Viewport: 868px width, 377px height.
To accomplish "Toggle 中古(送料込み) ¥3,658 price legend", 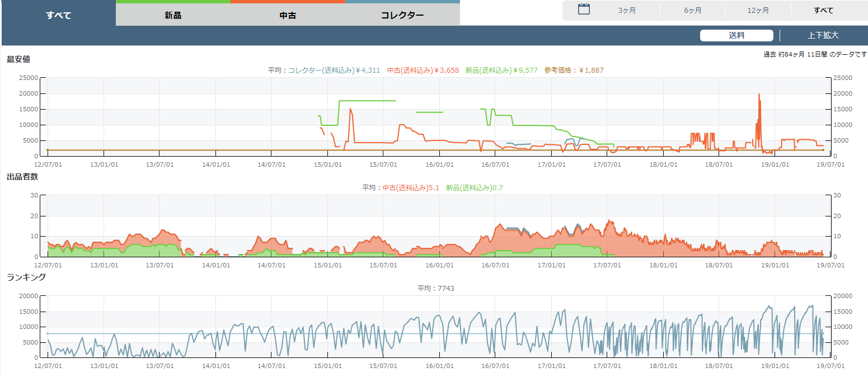I will point(423,70).
